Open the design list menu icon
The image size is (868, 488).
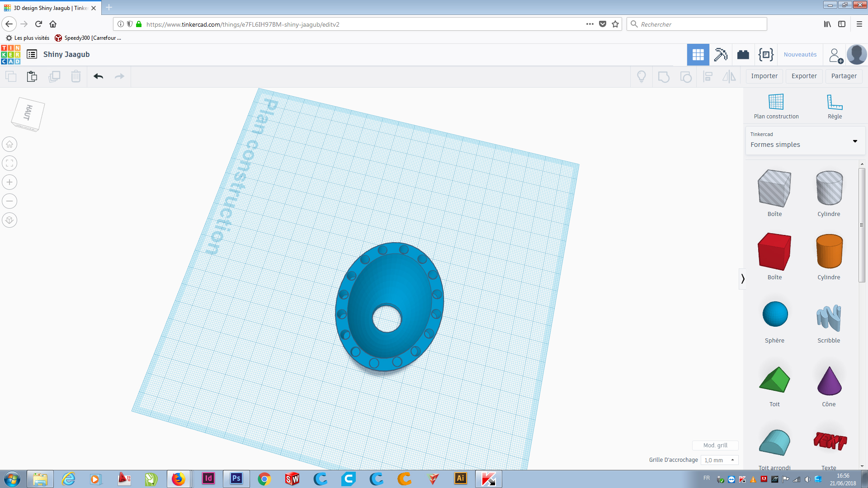(32, 54)
